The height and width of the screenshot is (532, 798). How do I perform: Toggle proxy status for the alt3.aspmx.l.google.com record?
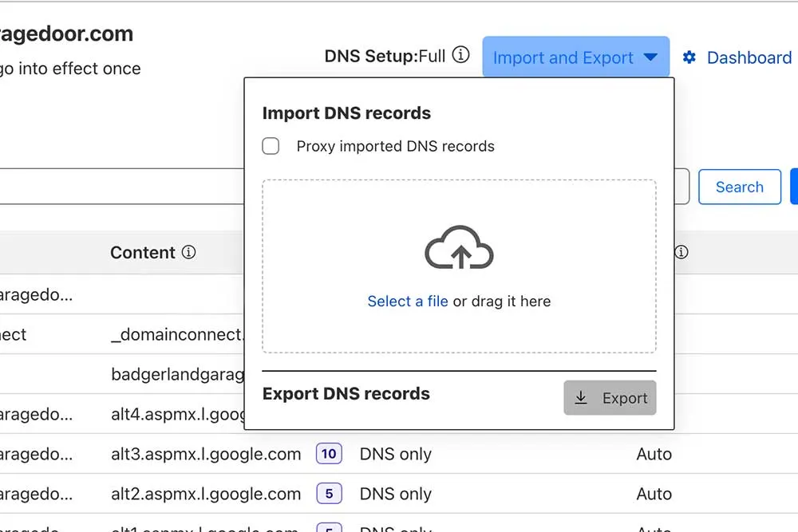click(395, 454)
